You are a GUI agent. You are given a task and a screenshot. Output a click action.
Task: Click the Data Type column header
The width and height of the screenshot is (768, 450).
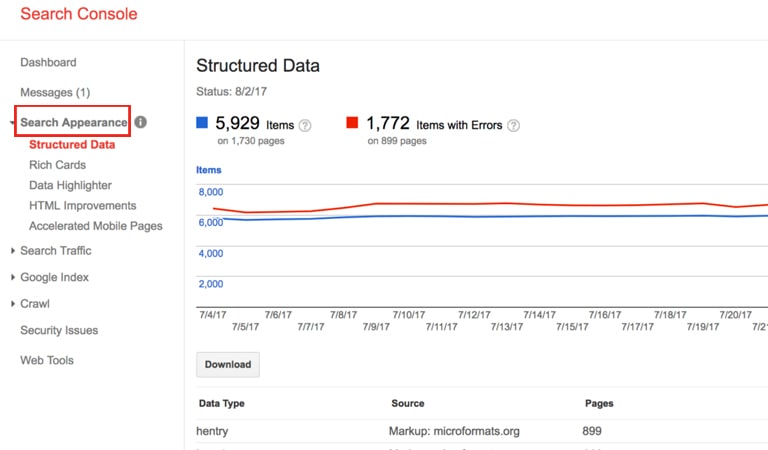(221, 403)
